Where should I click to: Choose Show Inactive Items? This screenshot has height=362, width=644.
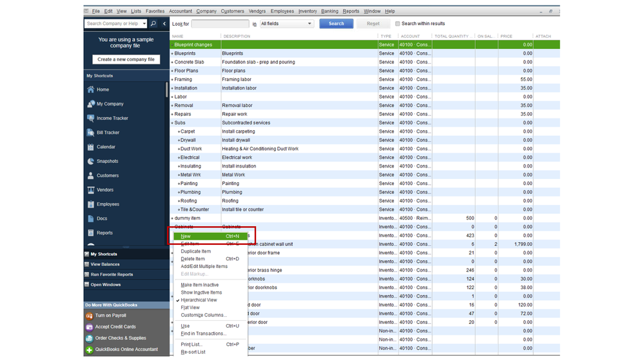201,292
